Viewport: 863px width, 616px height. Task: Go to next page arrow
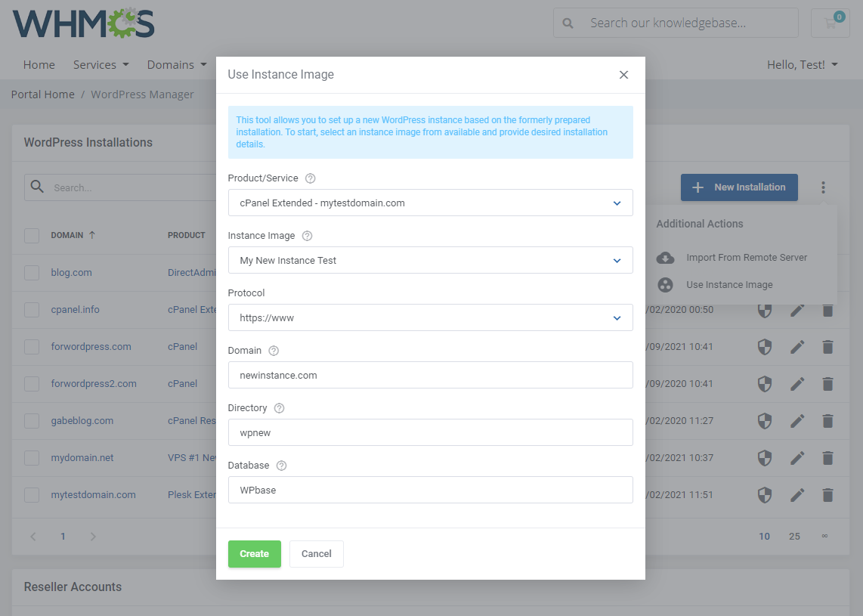tap(93, 537)
